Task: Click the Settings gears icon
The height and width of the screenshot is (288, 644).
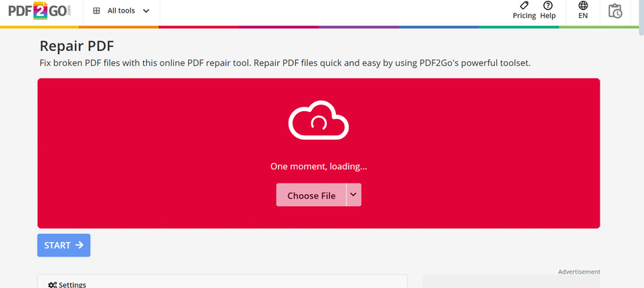Action: pos(52,285)
